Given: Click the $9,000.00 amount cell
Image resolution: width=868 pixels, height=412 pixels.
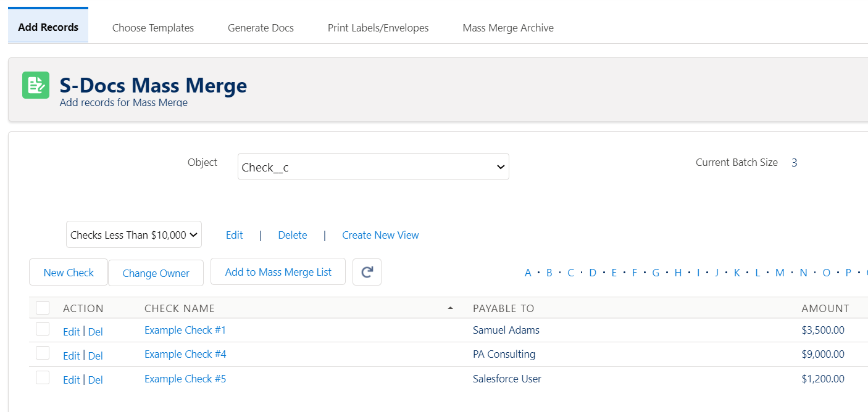Looking at the screenshot, I should tap(823, 354).
